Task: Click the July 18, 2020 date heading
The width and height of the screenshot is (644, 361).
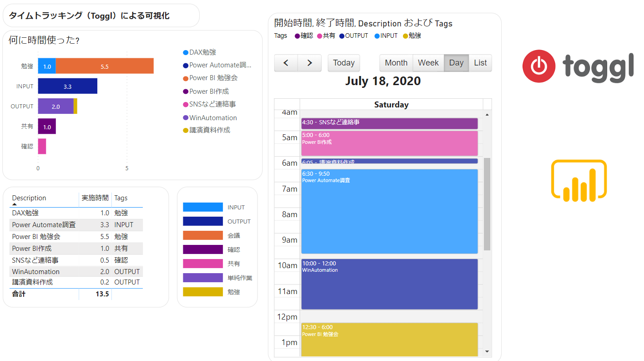Action: click(x=383, y=81)
